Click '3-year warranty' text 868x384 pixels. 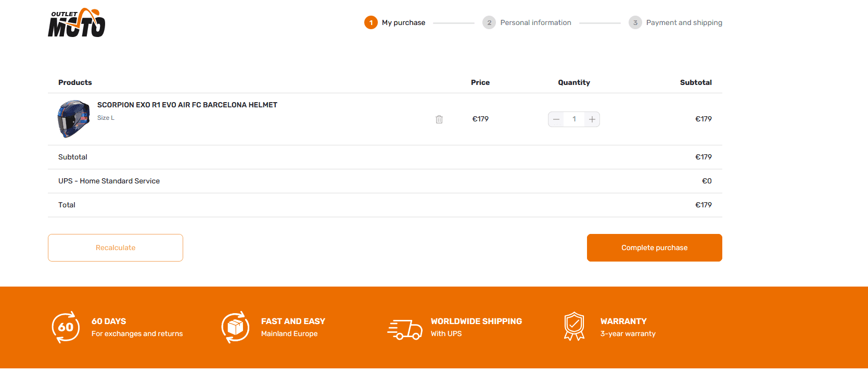point(628,333)
